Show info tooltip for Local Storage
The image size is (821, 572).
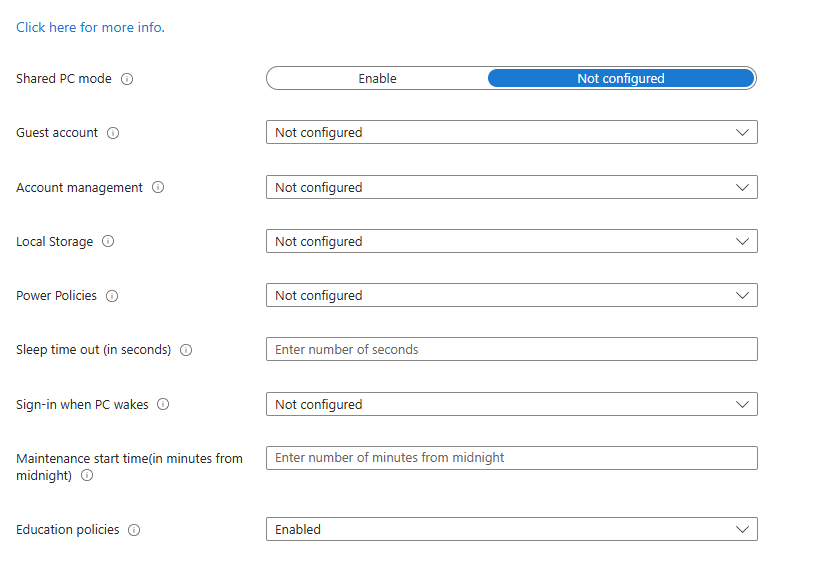pyautogui.click(x=108, y=241)
